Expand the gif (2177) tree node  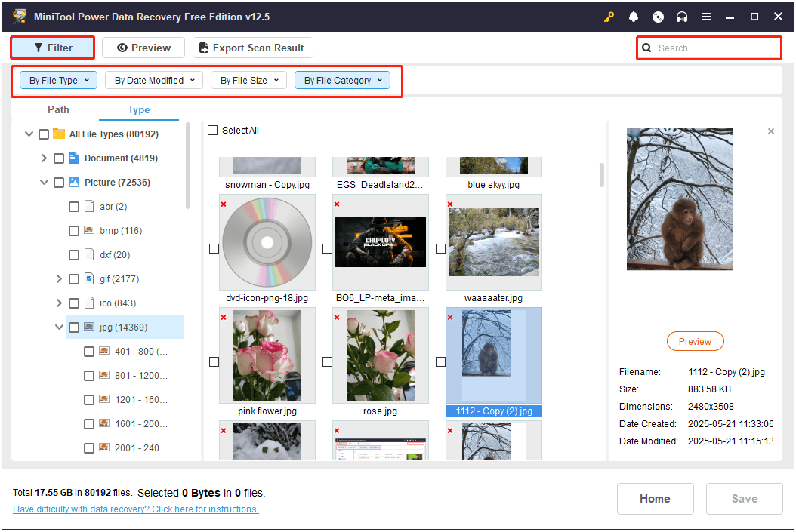59,279
